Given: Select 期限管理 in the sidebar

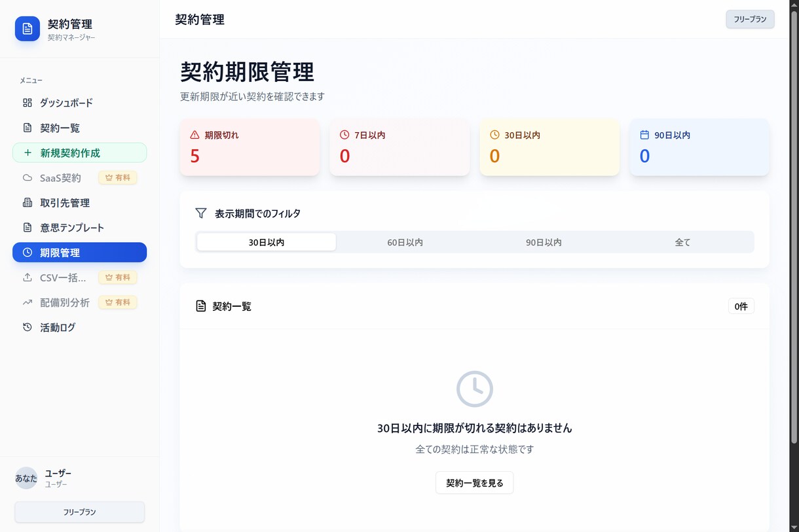Looking at the screenshot, I should tap(79, 253).
